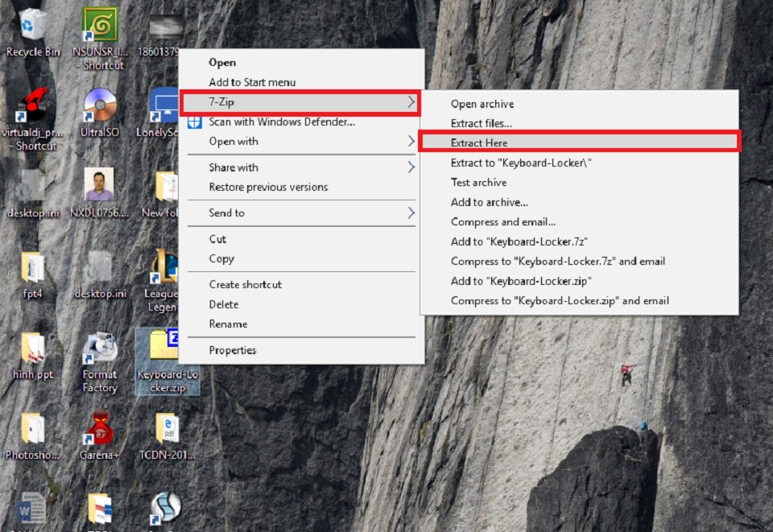Choose Extract files... option
Image resolution: width=773 pixels, height=532 pixels.
point(579,124)
